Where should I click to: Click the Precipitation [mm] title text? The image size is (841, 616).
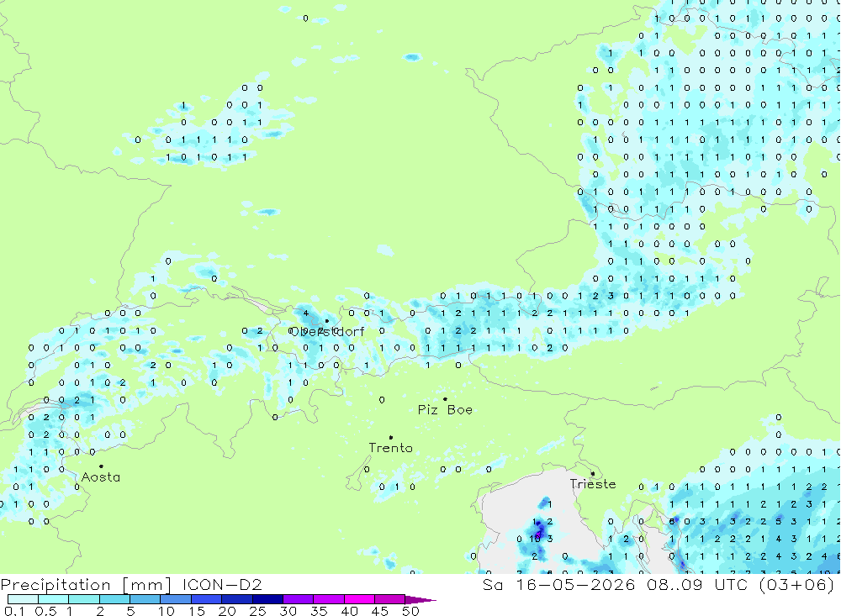(x=86, y=585)
